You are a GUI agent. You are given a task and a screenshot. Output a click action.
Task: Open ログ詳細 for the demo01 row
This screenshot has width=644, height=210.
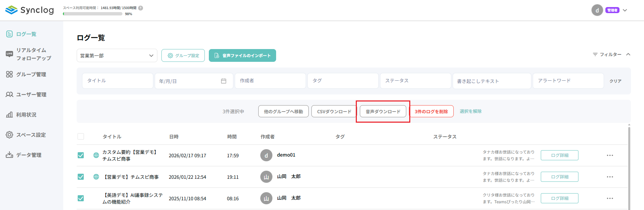coord(560,155)
